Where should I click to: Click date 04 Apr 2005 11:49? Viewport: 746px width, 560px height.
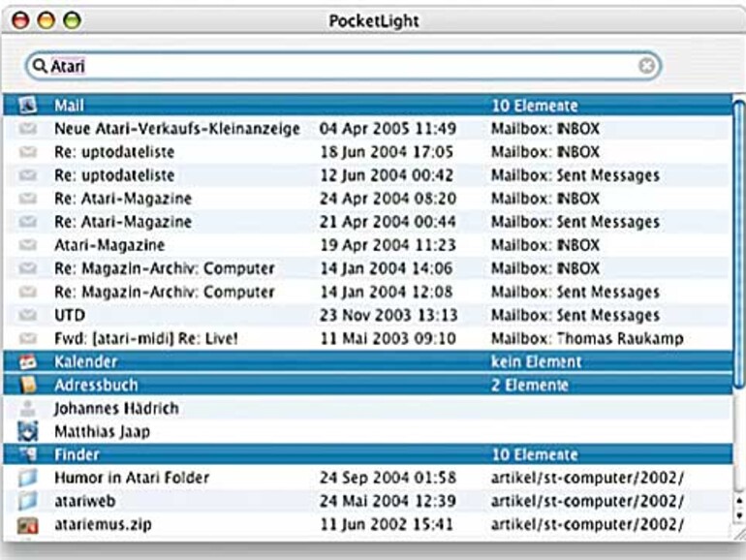click(388, 129)
